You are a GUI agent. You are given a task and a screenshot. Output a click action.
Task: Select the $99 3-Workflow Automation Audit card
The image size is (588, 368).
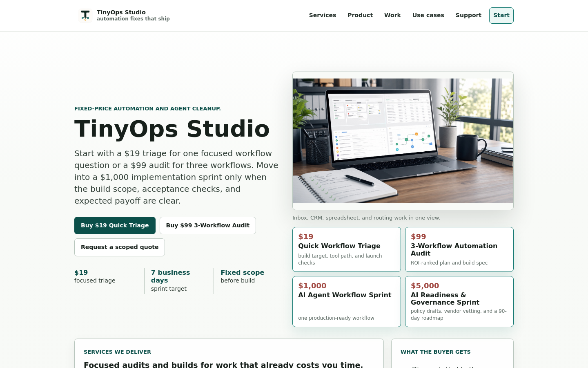tap(459, 249)
